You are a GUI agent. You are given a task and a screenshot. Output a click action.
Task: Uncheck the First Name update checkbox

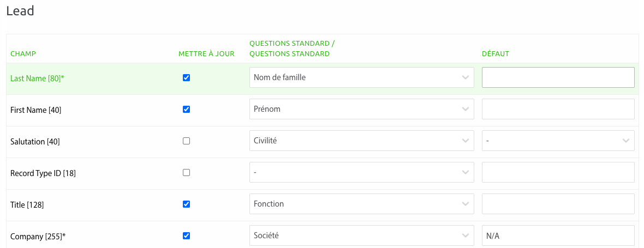[x=186, y=110]
